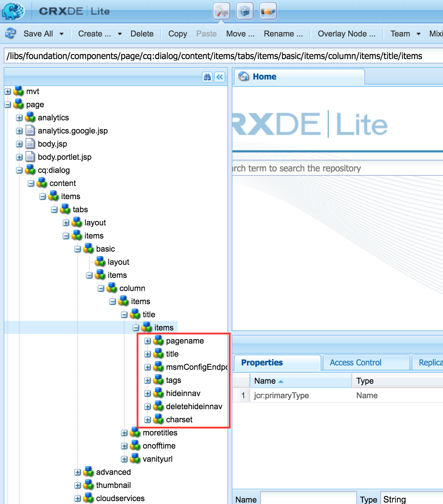
Task: Click the Home tab house icon
Action: click(244, 77)
